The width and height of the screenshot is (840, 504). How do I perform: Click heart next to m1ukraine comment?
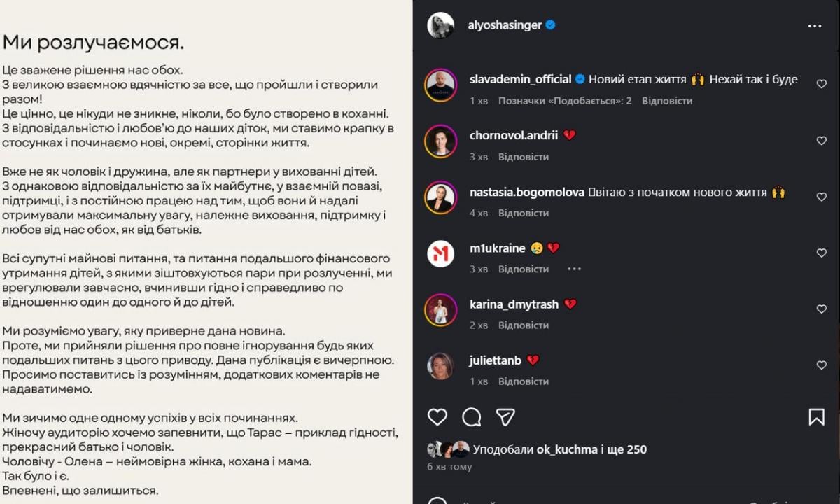[x=822, y=253]
